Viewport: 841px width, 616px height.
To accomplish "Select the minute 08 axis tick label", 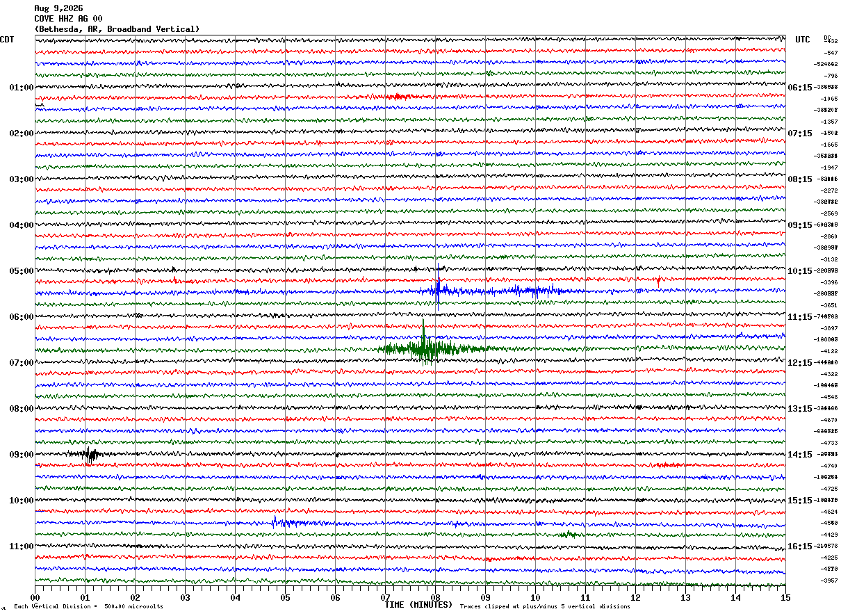I will 435,597.
